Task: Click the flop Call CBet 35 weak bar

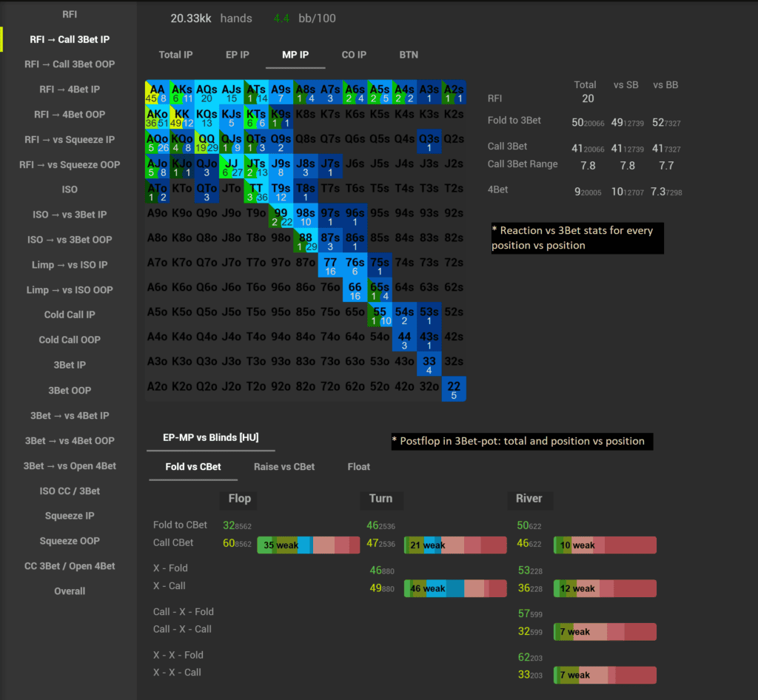Action: point(309,545)
